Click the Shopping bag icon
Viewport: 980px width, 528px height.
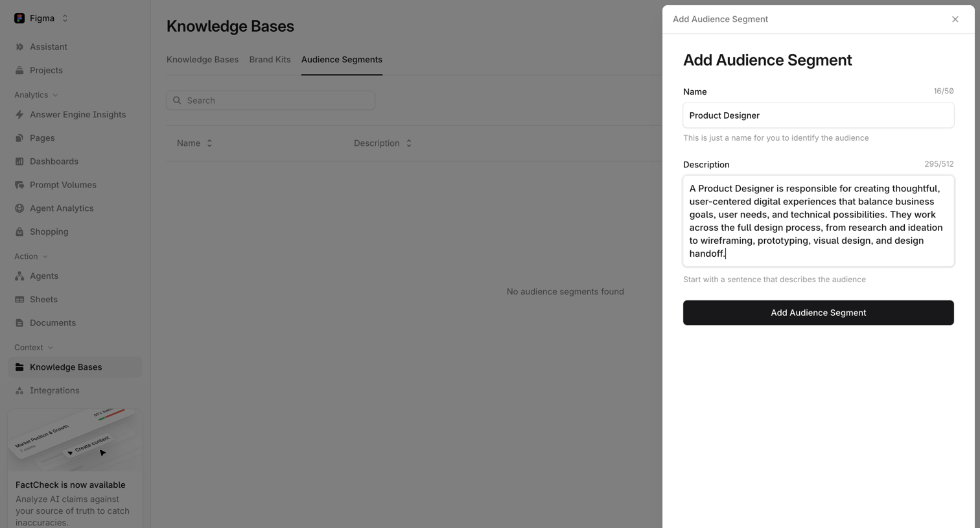point(19,232)
